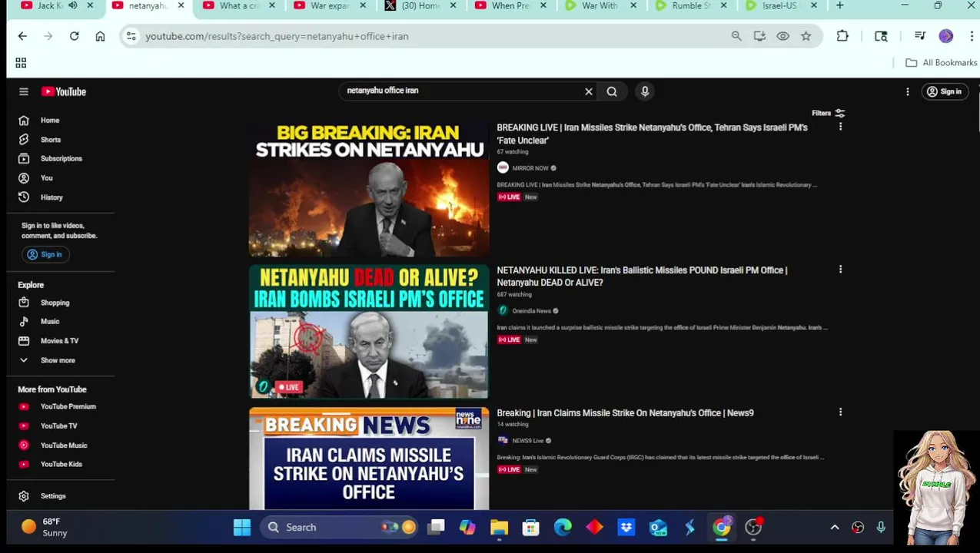The image size is (980, 553).
Task: Visit MIRROR NOW channel
Action: tap(530, 168)
